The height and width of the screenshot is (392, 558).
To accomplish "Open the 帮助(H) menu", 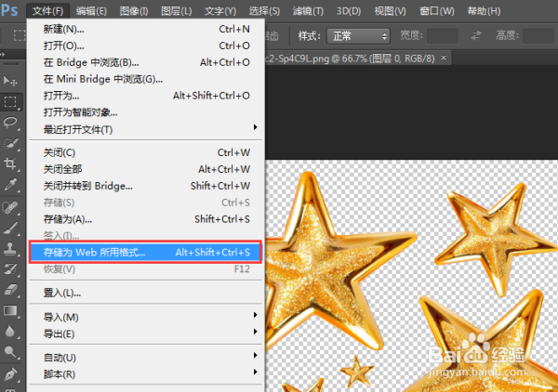I will pyautogui.click(x=484, y=11).
